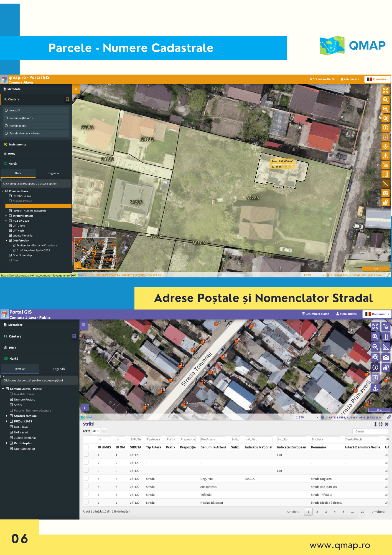Click the geolocation crosshair icon in orange toolbar
The width and height of the screenshot is (392, 555).
385,146
